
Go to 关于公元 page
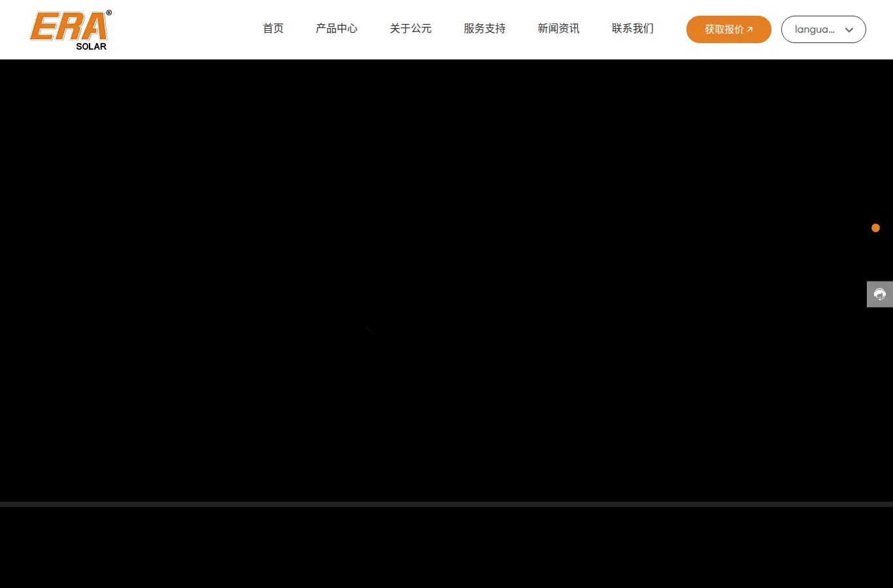click(411, 29)
